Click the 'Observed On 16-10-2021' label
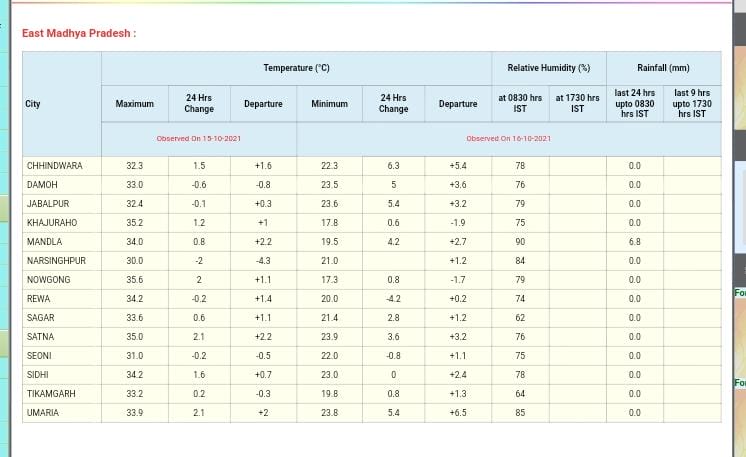Screen dimensions: 746x457 (508, 138)
